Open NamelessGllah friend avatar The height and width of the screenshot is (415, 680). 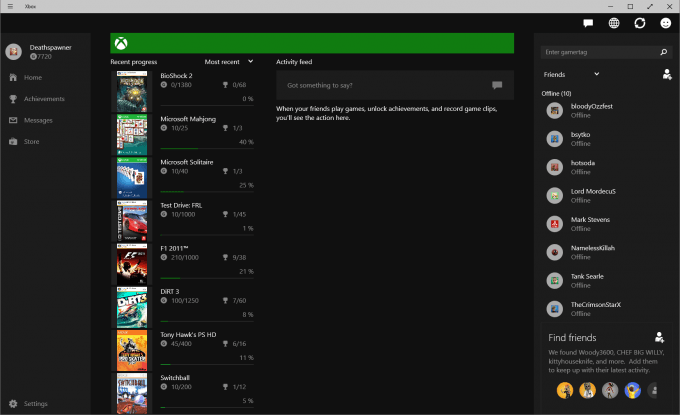tap(554, 252)
